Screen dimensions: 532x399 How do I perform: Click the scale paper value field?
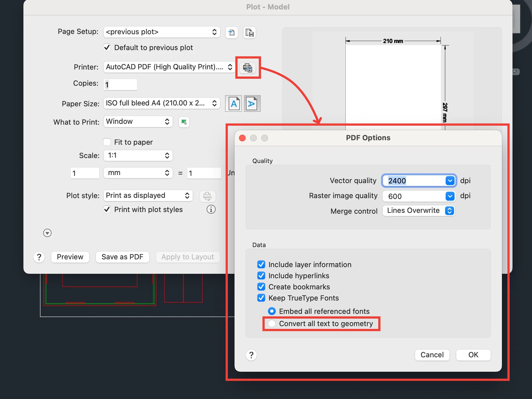click(85, 173)
